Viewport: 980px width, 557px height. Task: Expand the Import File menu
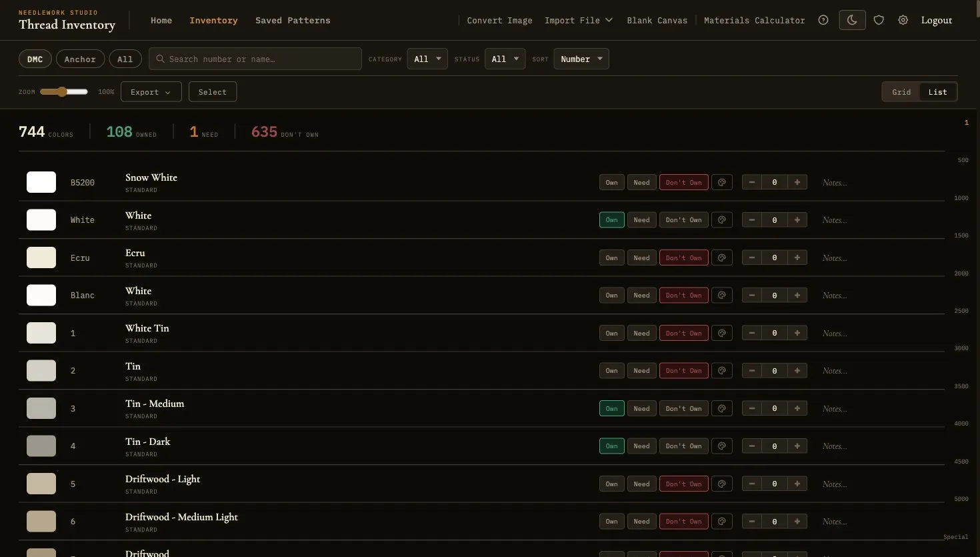click(x=577, y=20)
